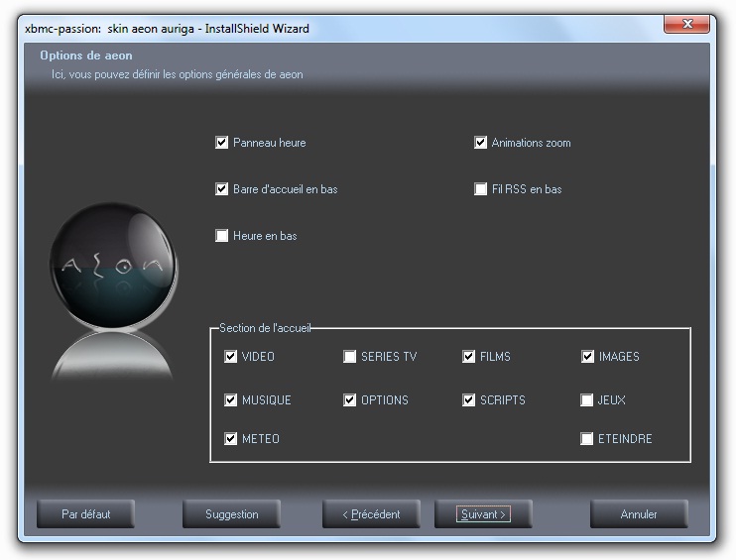Enable Fil RSS en bas option

[x=481, y=189]
